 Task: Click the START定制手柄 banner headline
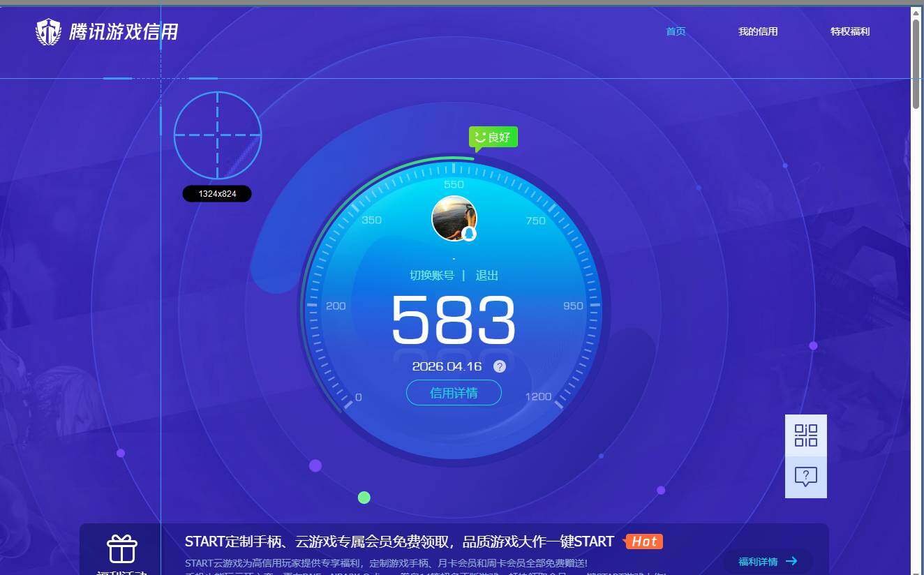click(399, 542)
